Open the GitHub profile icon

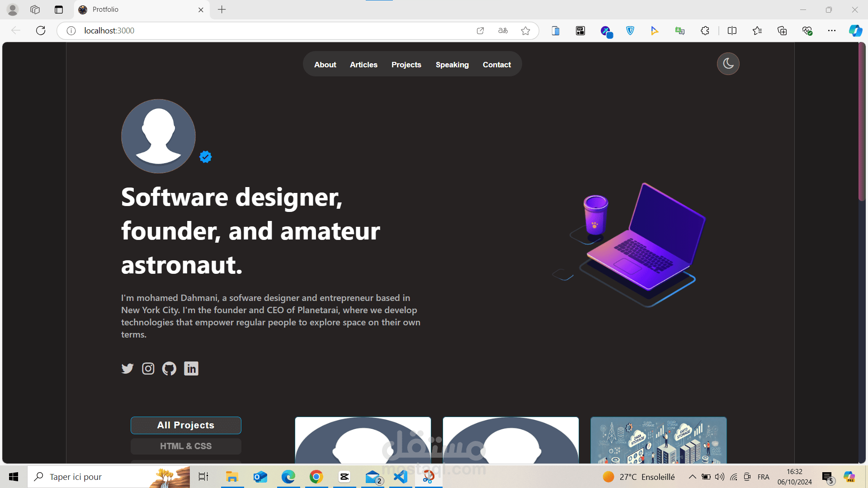[169, 369]
